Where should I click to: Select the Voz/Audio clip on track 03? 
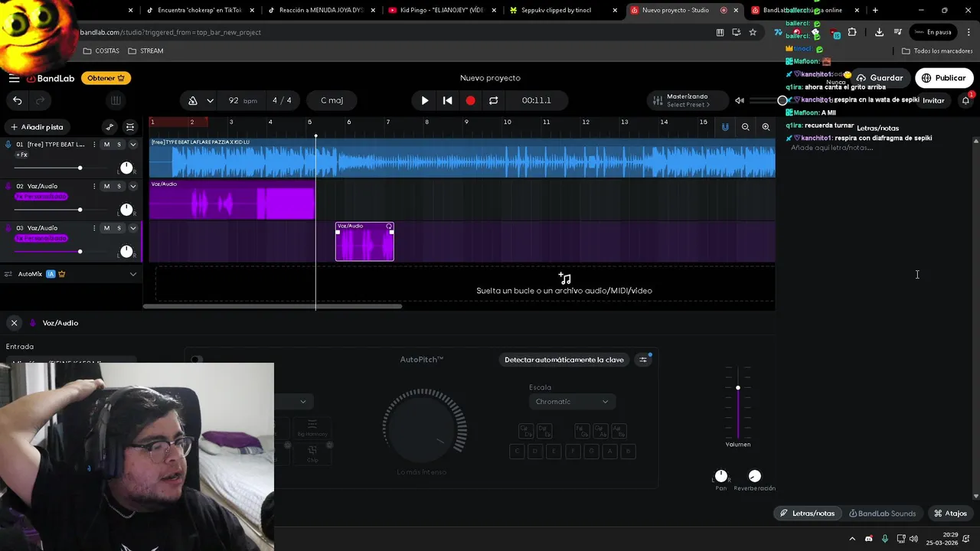click(364, 242)
